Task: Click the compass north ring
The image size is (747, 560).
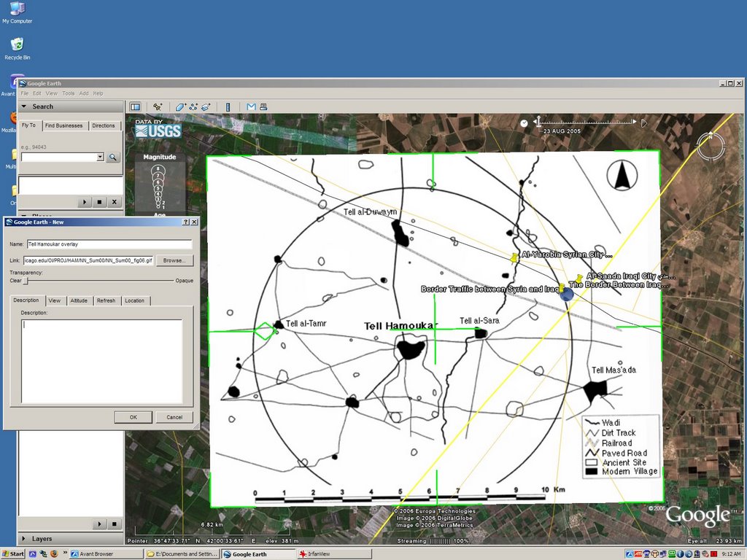Action: point(711,145)
